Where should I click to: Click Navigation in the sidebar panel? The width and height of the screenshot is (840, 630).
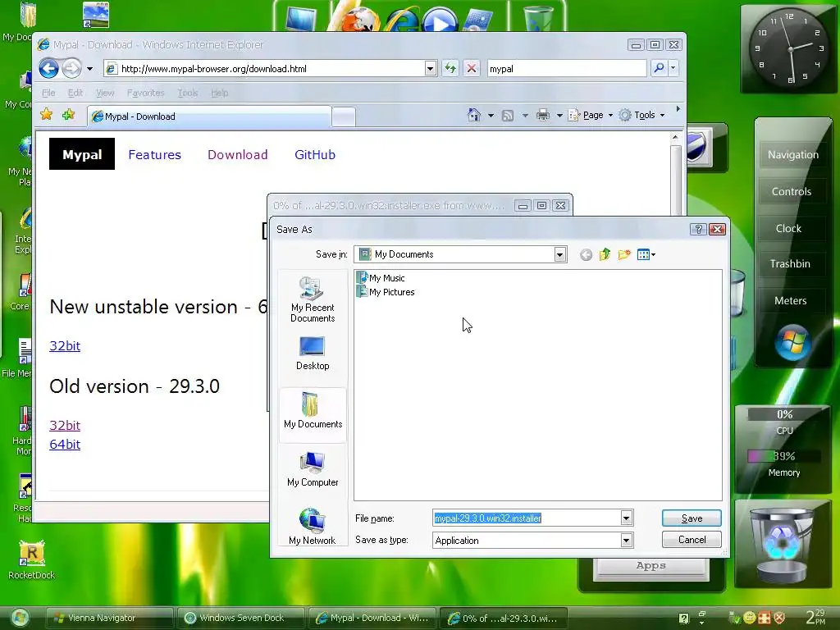click(x=793, y=155)
